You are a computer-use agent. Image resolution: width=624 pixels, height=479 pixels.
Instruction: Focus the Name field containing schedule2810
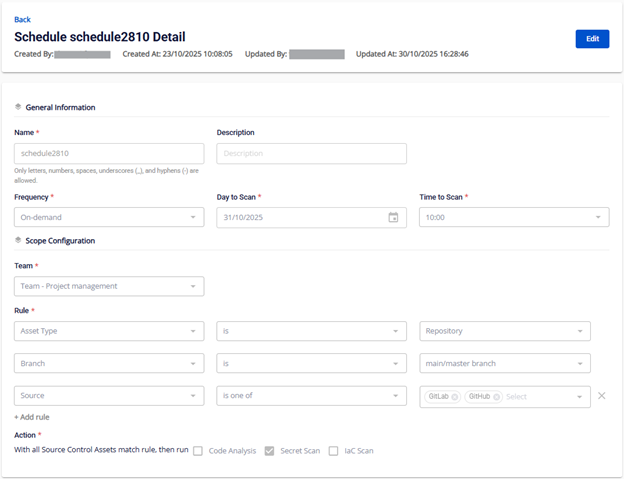pyautogui.click(x=109, y=154)
